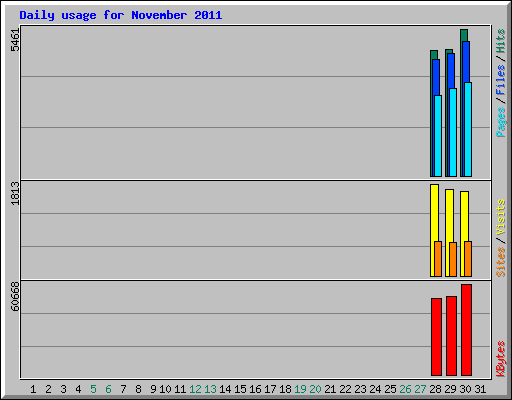Click day label 15 on the x-axis
This screenshot has height=400, width=512.
[240, 389]
